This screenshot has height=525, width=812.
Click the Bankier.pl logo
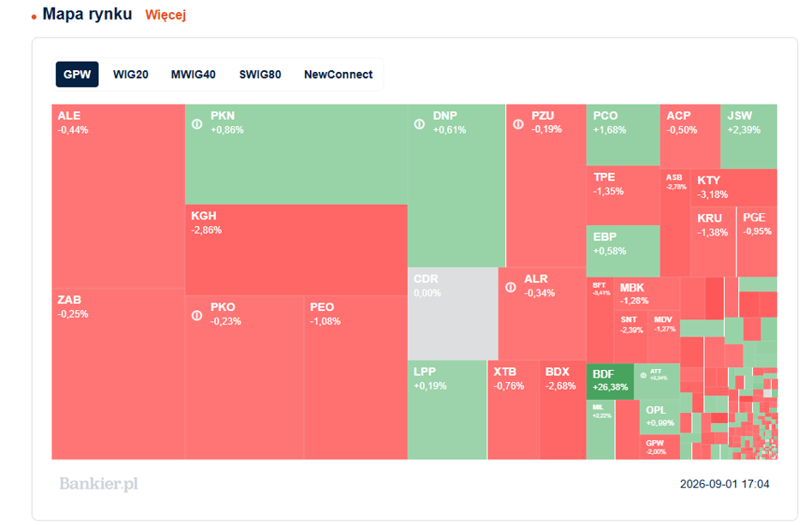pyautogui.click(x=99, y=484)
